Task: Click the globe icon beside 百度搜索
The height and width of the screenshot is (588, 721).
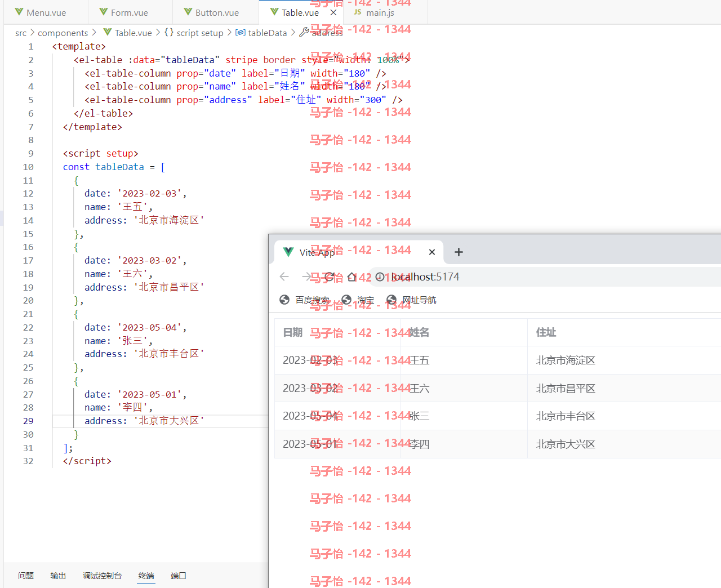Action: [x=284, y=300]
